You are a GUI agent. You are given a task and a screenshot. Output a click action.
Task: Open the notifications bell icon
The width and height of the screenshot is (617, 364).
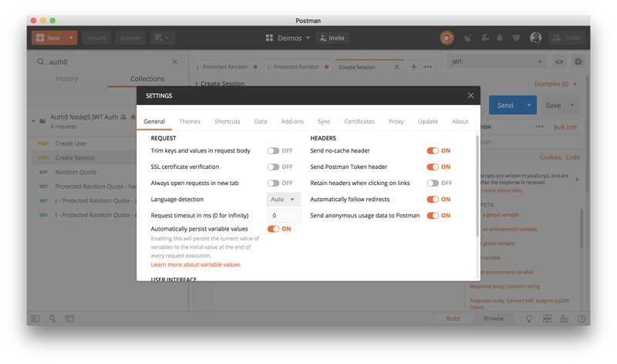tap(500, 38)
